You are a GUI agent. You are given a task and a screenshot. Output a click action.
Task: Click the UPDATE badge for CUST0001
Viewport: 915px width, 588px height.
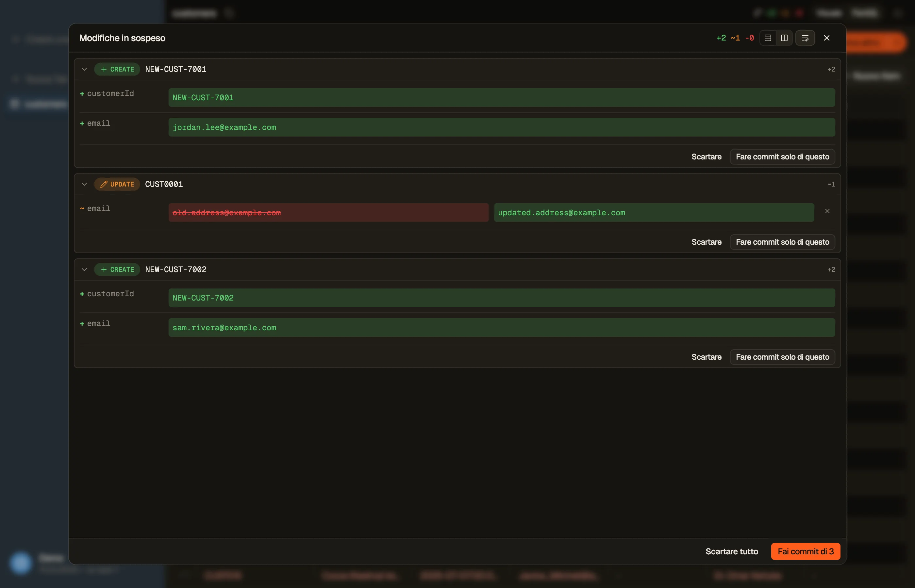117,184
